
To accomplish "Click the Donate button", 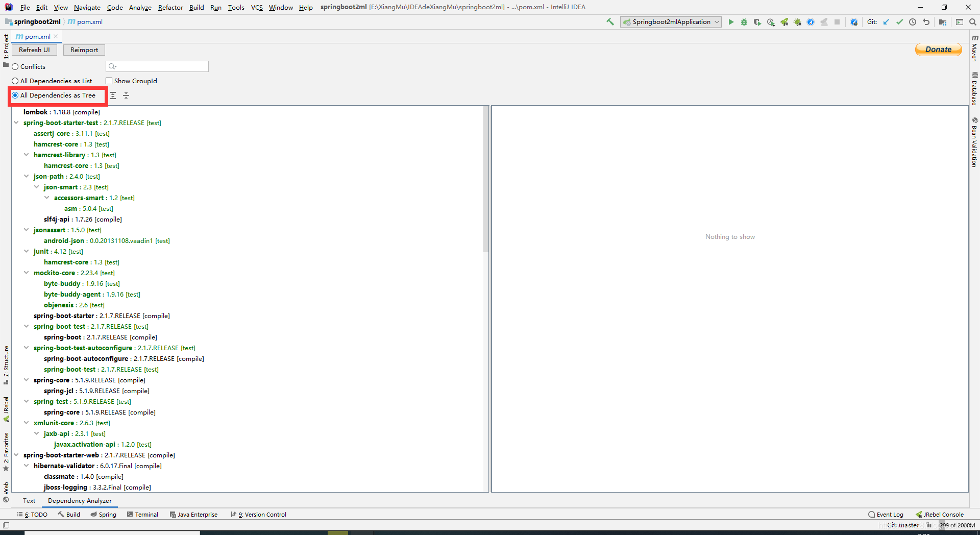I will point(938,50).
